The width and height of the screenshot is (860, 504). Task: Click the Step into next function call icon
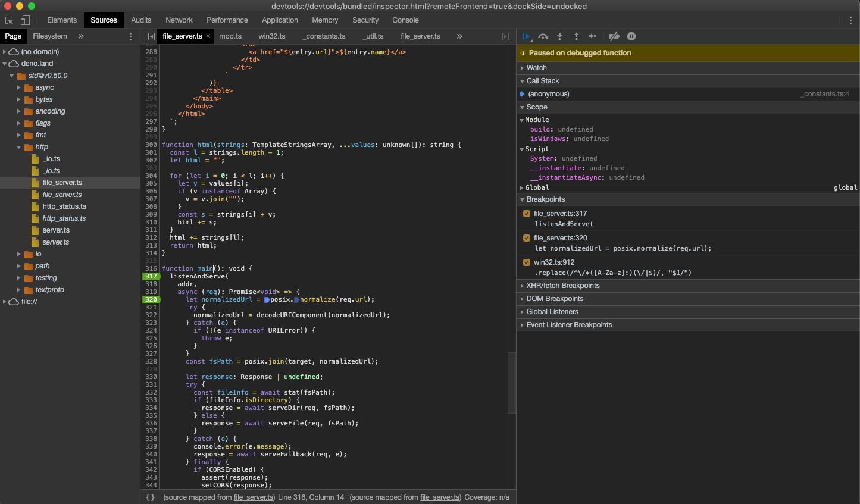(x=559, y=36)
